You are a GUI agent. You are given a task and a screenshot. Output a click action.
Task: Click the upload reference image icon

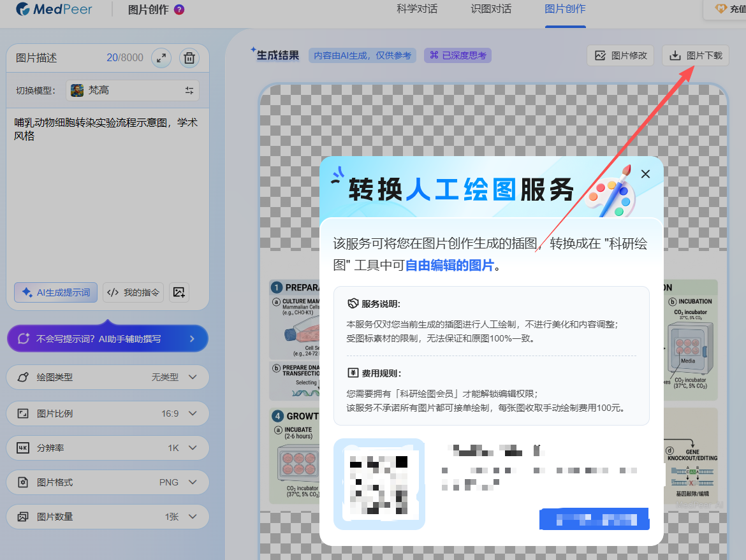pos(179,292)
